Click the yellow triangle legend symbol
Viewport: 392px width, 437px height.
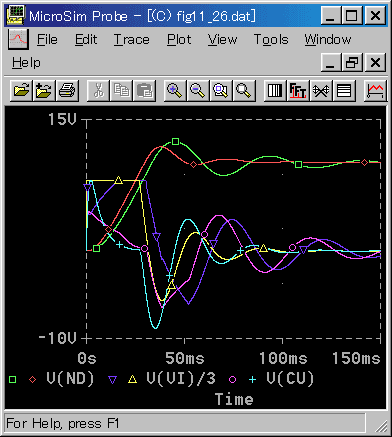(133, 379)
